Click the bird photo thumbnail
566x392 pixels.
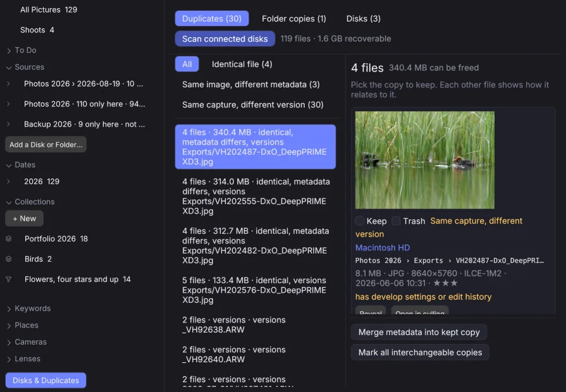pos(425,160)
